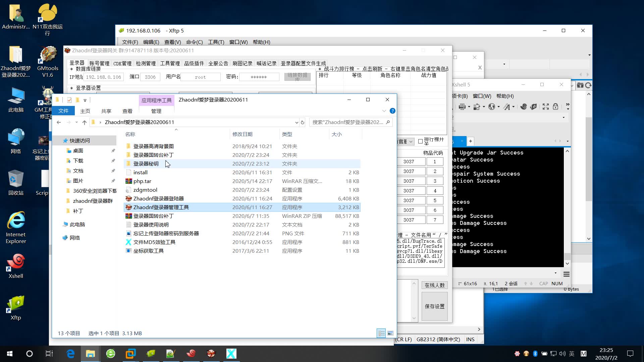Select the 登录器秘钥 folder
644x362 pixels.
(x=242, y=164)
